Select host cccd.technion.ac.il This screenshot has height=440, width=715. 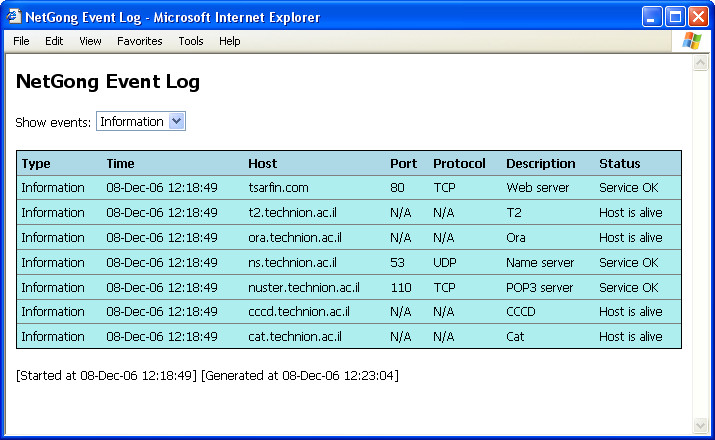(299, 312)
